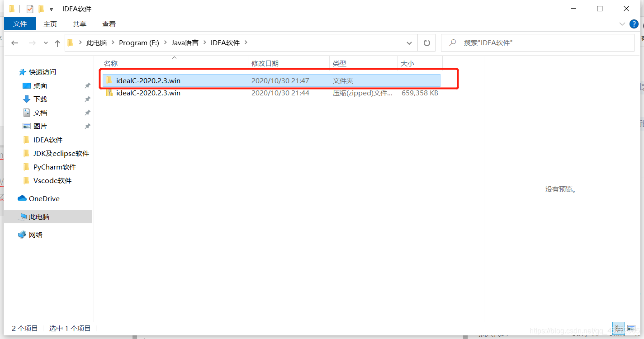
Task: Click Program (E:) in the address breadcrumb
Action: 139,42
